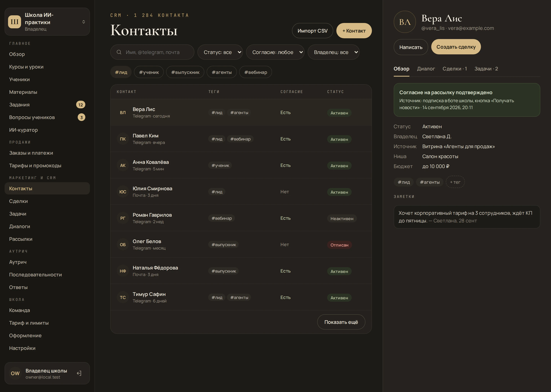Image resolution: width=551 pixels, height=392 pixels.
Task: Click the + Контакт button
Action: pyautogui.click(x=354, y=31)
